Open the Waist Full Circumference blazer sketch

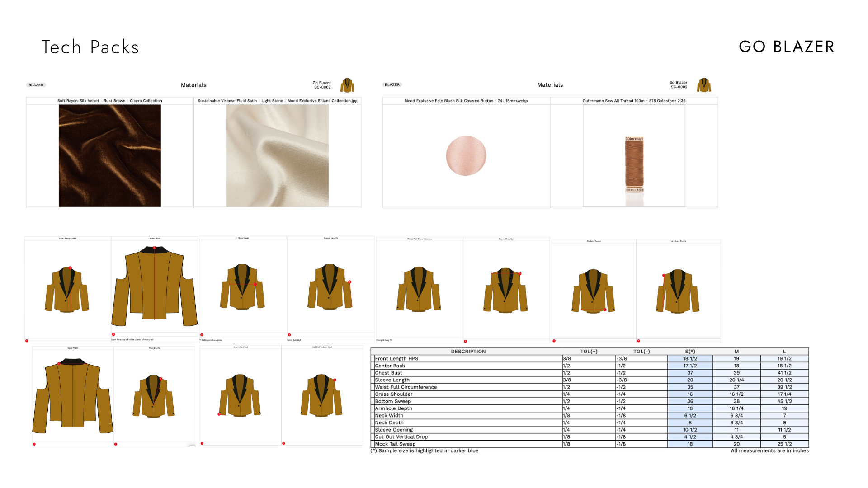pyautogui.click(x=419, y=290)
